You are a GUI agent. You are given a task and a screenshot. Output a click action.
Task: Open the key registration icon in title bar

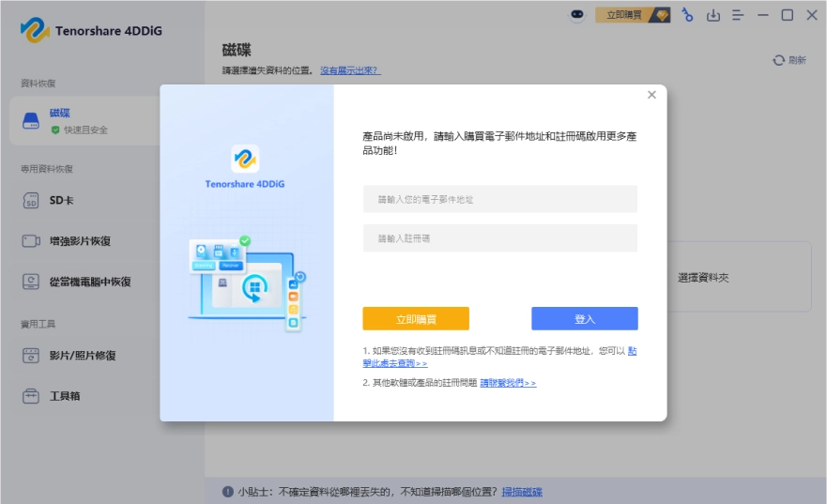[687, 15]
